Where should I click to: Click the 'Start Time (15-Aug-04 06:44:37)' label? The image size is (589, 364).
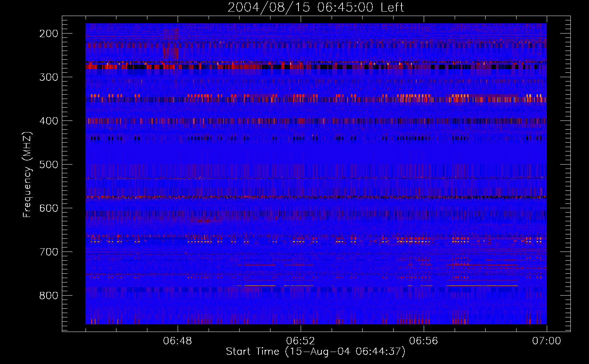(x=316, y=352)
